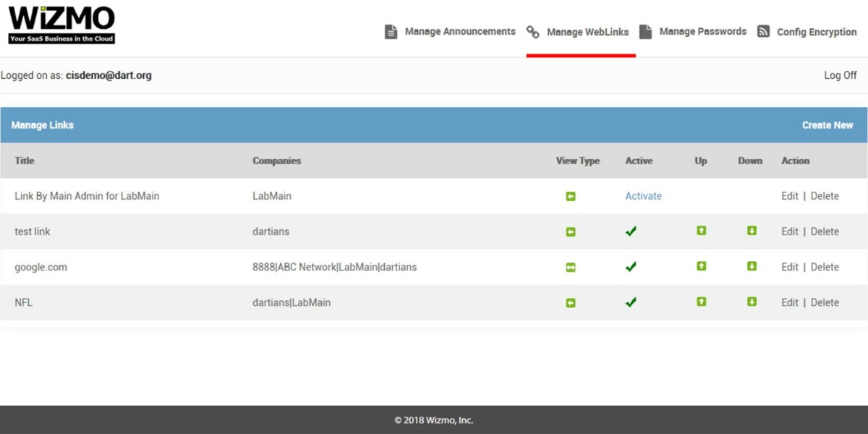The height and width of the screenshot is (434, 868).
Task: Click the Config Encryption feed icon
Action: tap(763, 32)
